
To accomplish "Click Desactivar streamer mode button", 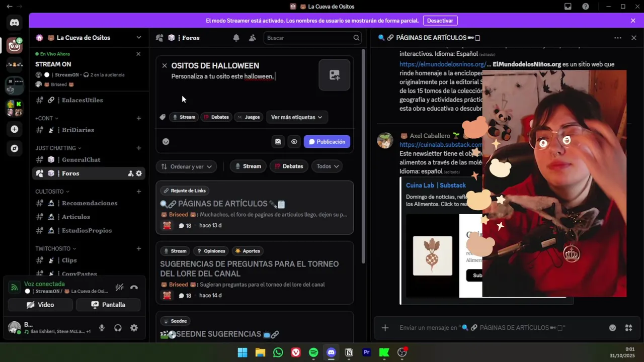I will [440, 21].
